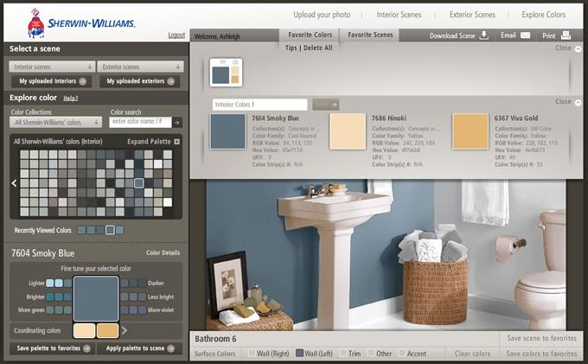Toggle the Trim surface checkbox
The height and width of the screenshot is (364, 588).
[343, 353]
